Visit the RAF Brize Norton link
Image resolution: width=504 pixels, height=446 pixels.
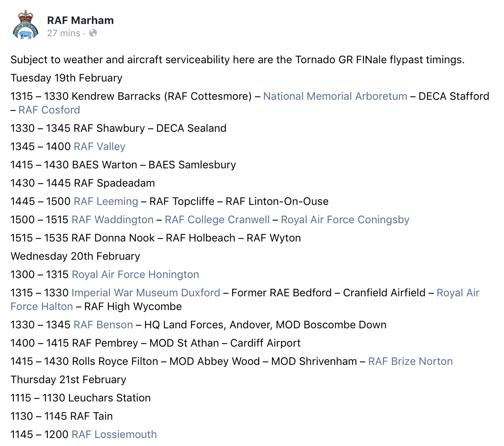point(410,361)
